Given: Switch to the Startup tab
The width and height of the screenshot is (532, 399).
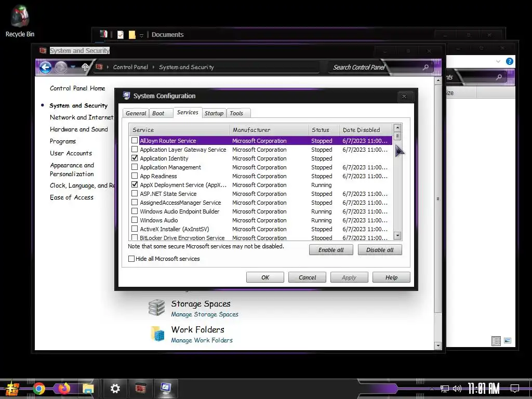Looking at the screenshot, I should pyautogui.click(x=214, y=113).
